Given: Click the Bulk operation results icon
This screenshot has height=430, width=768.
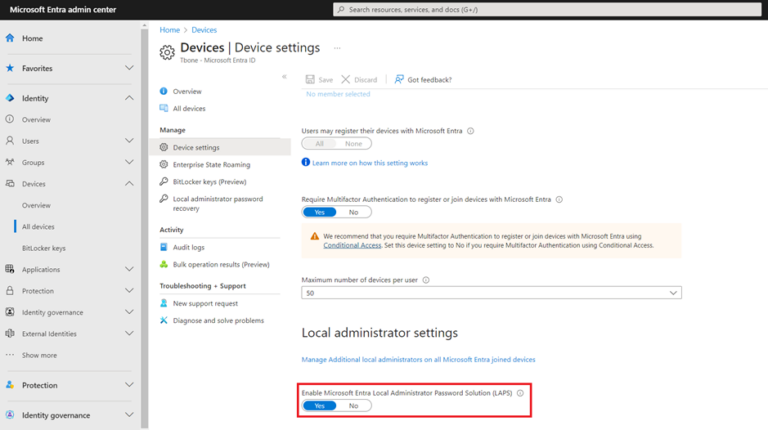Looking at the screenshot, I should pyautogui.click(x=164, y=264).
